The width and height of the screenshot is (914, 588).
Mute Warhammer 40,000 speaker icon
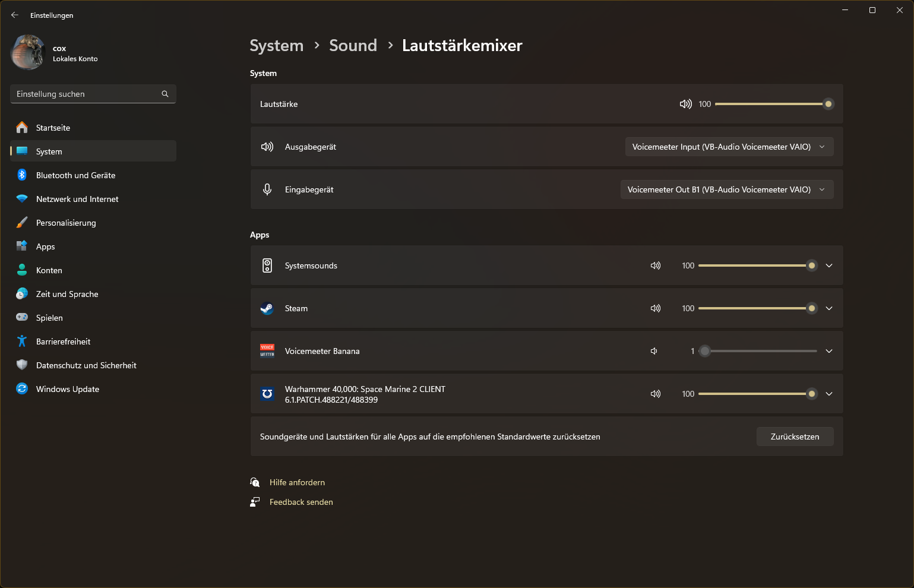pyautogui.click(x=656, y=394)
